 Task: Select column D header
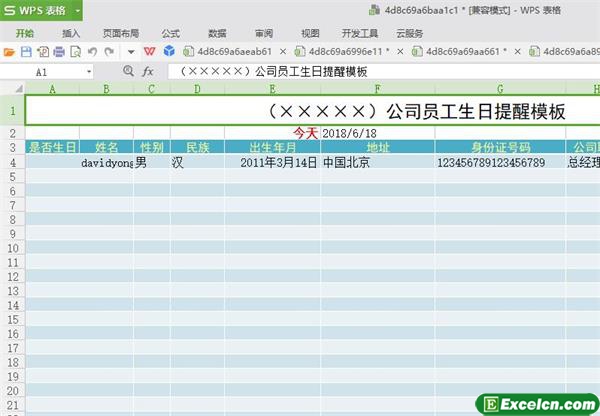[197, 89]
